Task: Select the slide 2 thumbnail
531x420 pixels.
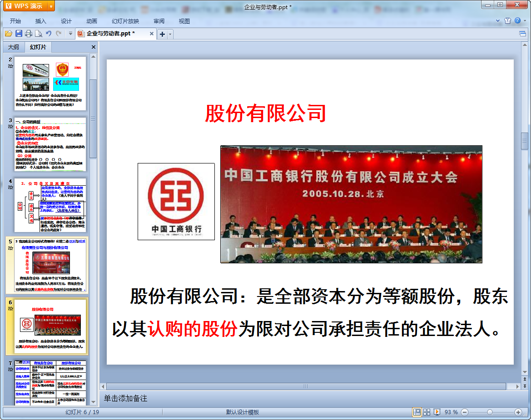Action: (x=50, y=83)
